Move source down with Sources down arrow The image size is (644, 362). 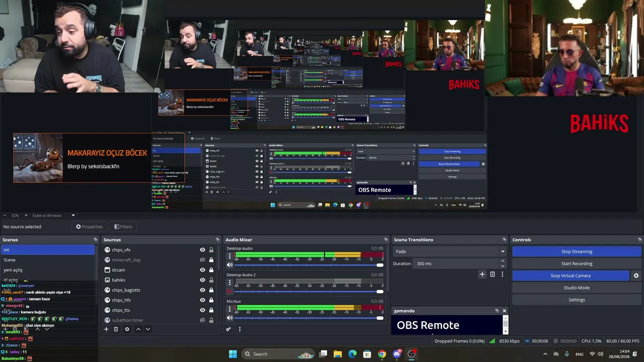(x=148, y=329)
